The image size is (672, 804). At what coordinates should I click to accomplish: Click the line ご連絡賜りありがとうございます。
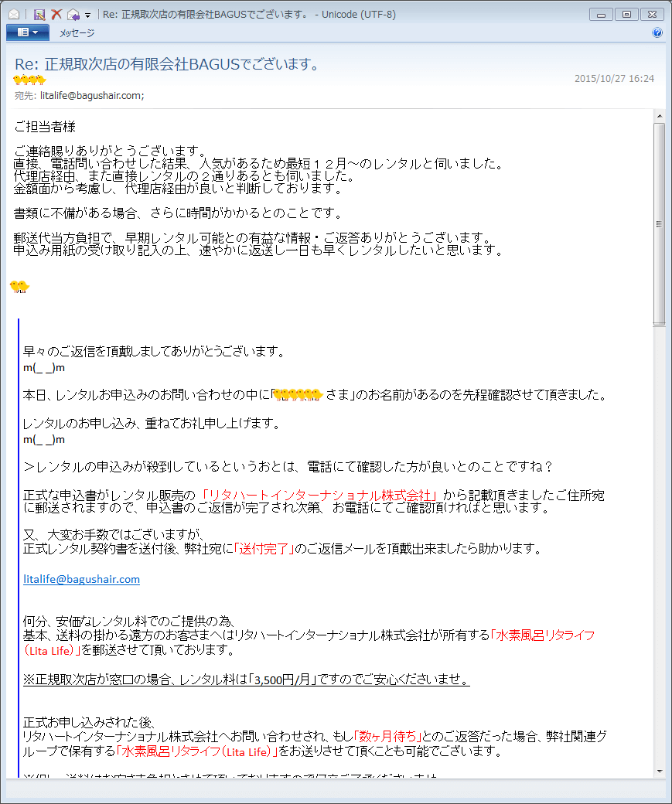tap(111, 152)
